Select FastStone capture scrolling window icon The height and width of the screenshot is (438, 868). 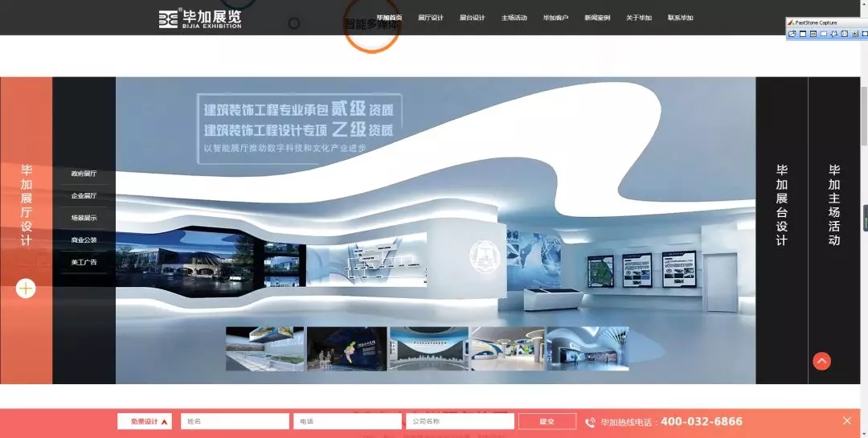(x=854, y=34)
